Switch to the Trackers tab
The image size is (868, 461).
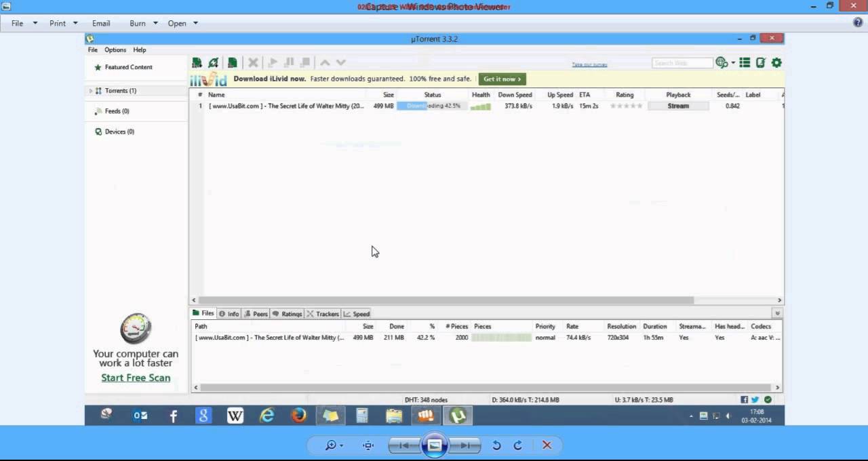[x=323, y=314]
